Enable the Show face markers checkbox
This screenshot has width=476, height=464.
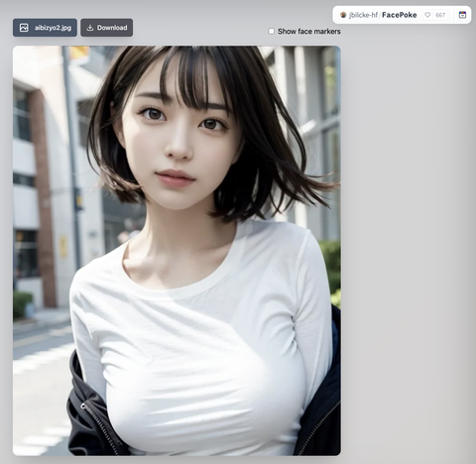coord(271,31)
